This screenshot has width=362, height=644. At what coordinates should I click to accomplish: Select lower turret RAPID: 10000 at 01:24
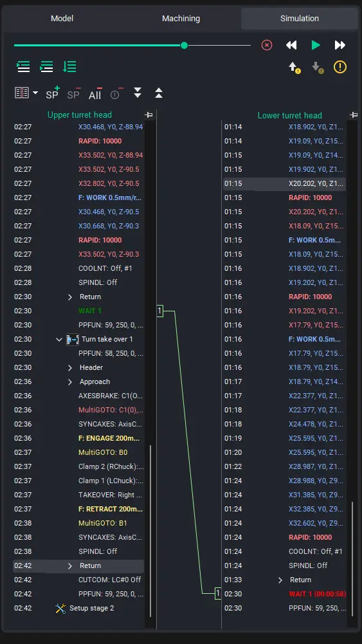click(x=284, y=538)
